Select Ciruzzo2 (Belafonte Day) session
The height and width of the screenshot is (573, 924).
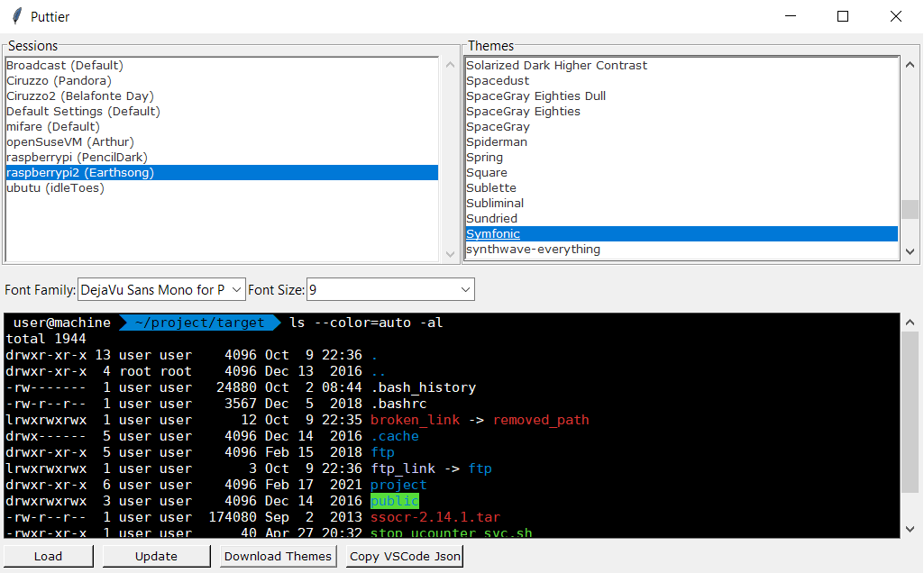click(x=222, y=96)
